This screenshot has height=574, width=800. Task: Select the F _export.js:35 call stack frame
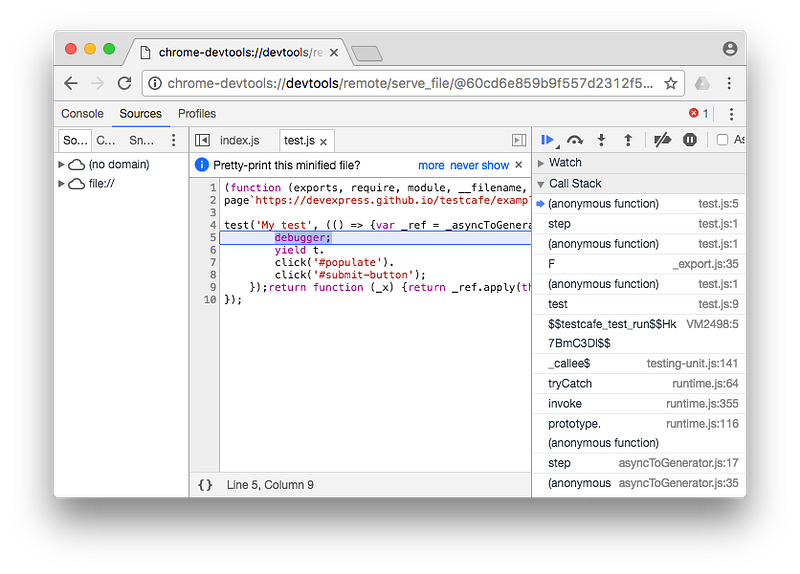click(x=638, y=264)
